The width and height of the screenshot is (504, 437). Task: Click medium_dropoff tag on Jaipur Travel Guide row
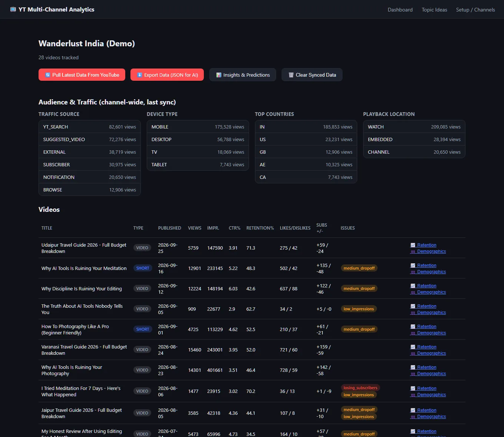359,410
